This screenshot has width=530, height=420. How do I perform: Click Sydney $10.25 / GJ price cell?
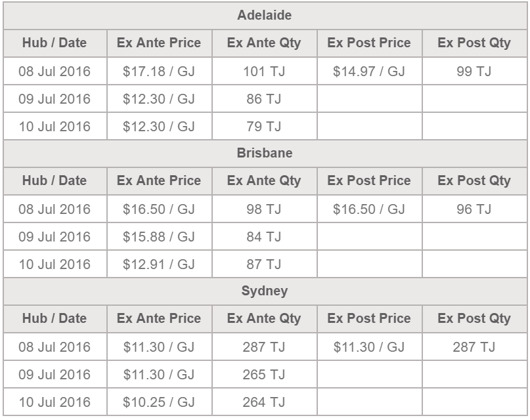tap(159, 402)
